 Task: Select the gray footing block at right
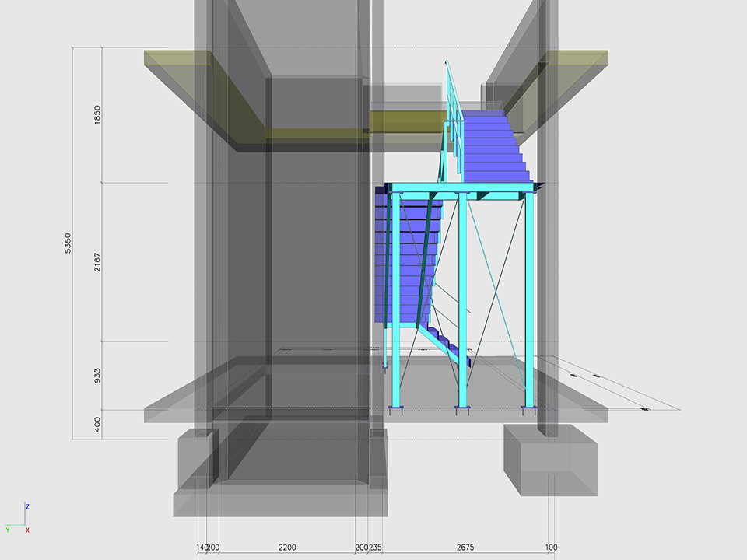pyautogui.click(x=549, y=459)
